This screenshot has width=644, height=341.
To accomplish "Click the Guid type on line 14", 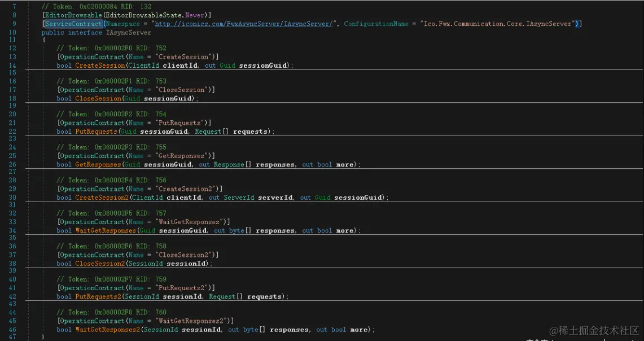I will tap(227, 65).
